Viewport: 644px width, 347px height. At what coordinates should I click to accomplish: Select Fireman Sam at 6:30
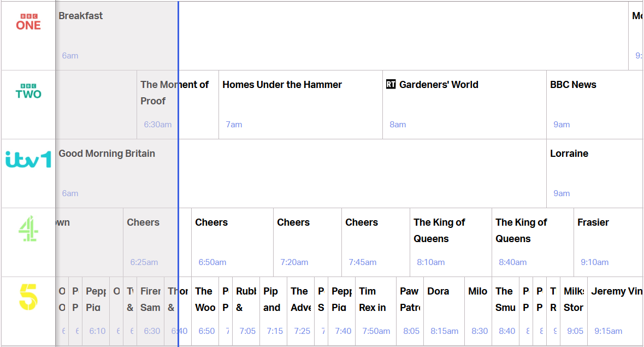(x=150, y=311)
